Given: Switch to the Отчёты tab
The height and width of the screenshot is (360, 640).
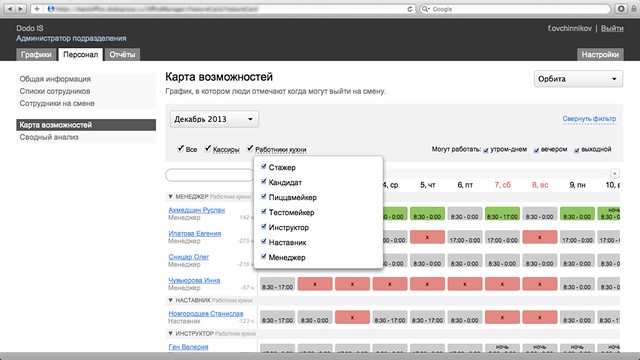Looking at the screenshot, I should (x=122, y=55).
